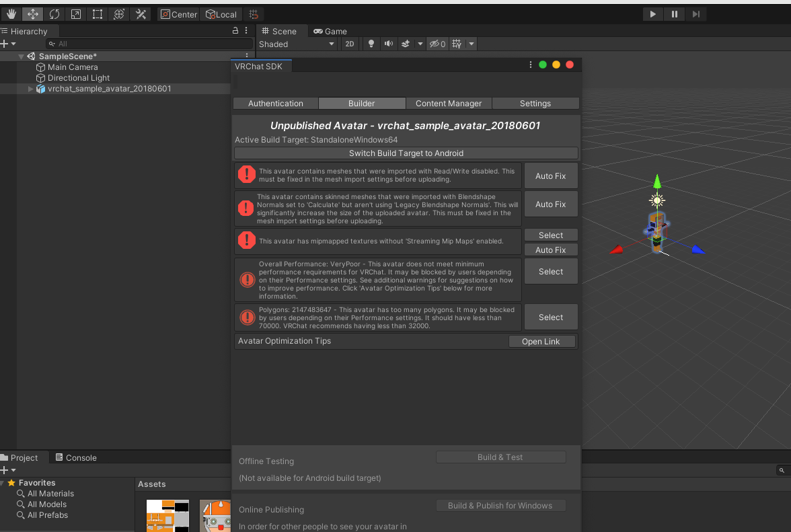Viewport: 791px width, 532px height.
Task: Click blue Z-axis move gizmo arrow
Action: (x=698, y=249)
